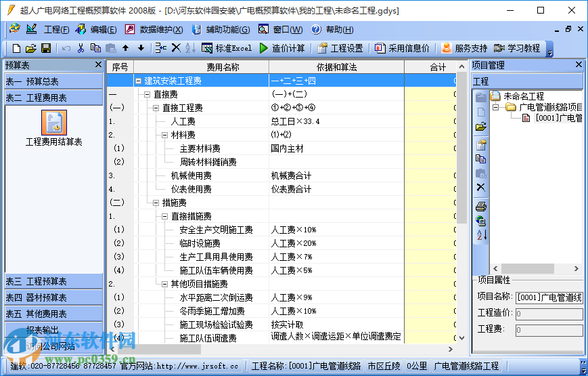Select [0001]广电管 project item in tree
Viewport: 588px width, 376px height.
coord(558,118)
